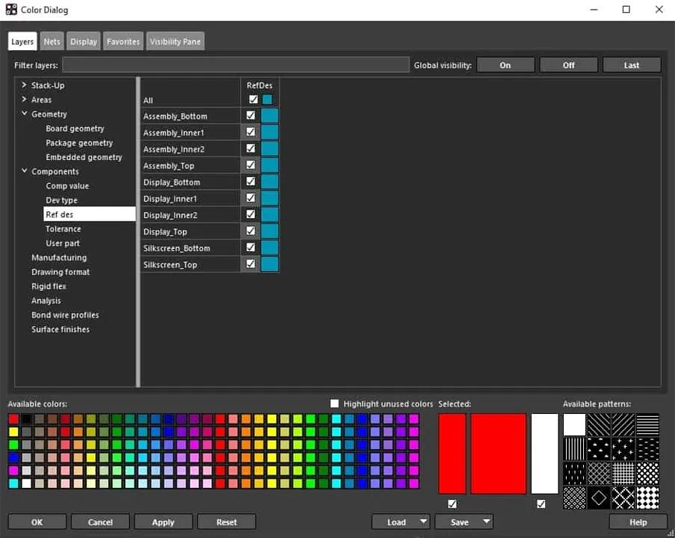Viewport: 675px width, 538px height.
Task: Click the Assembly_Bottom RefDes color box
Action: coord(269,116)
